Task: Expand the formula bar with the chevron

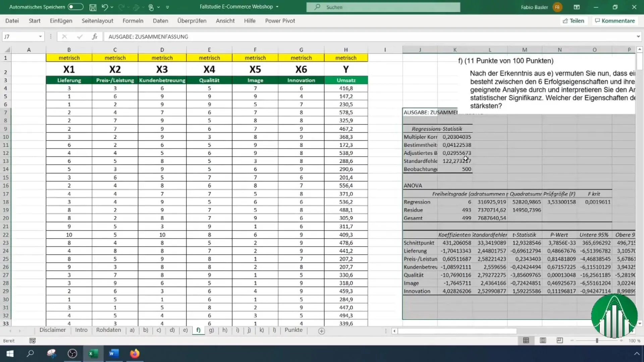Action: (638, 37)
